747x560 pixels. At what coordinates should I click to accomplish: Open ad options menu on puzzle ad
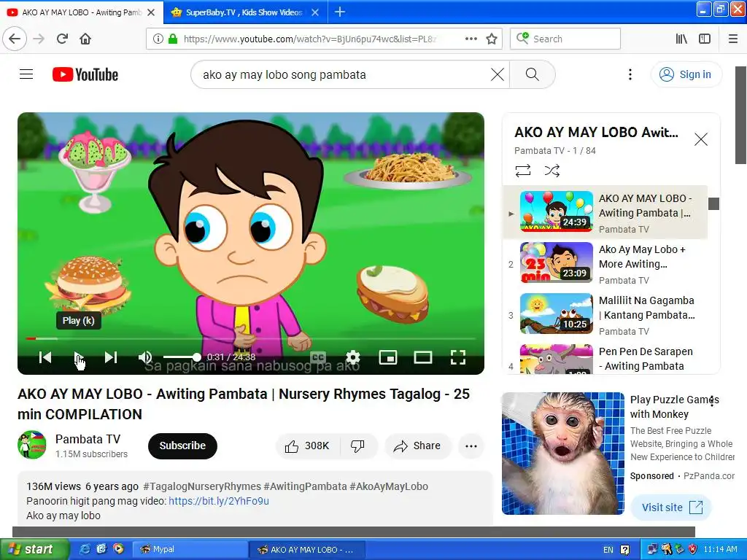(712, 400)
